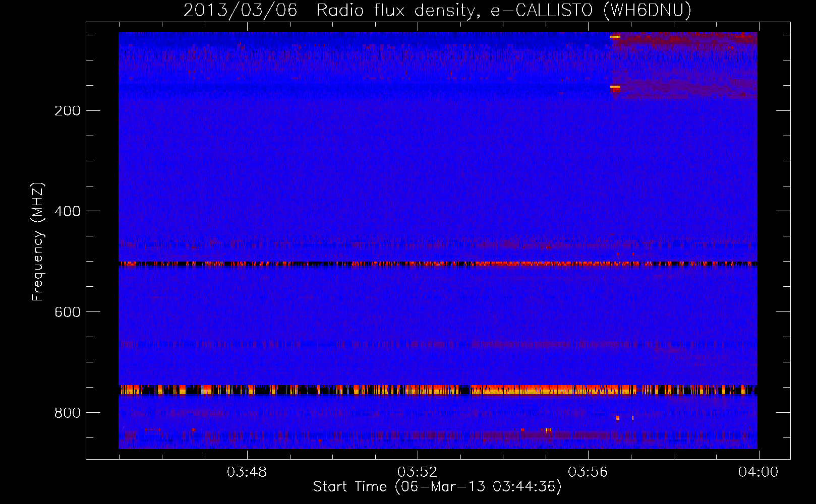This screenshot has height=504, width=816.
Task: Click the 04:00 time tick label
Action: coord(759,472)
